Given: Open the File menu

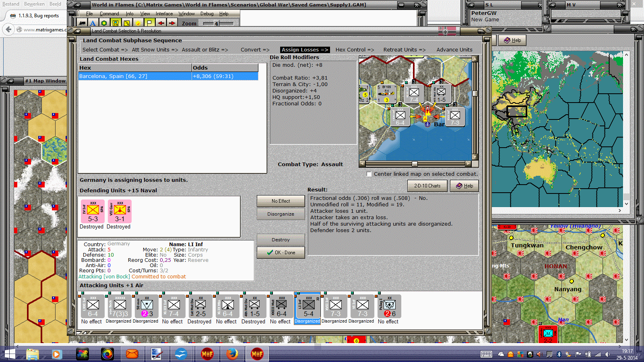Looking at the screenshot, I should tap(89, 14).
